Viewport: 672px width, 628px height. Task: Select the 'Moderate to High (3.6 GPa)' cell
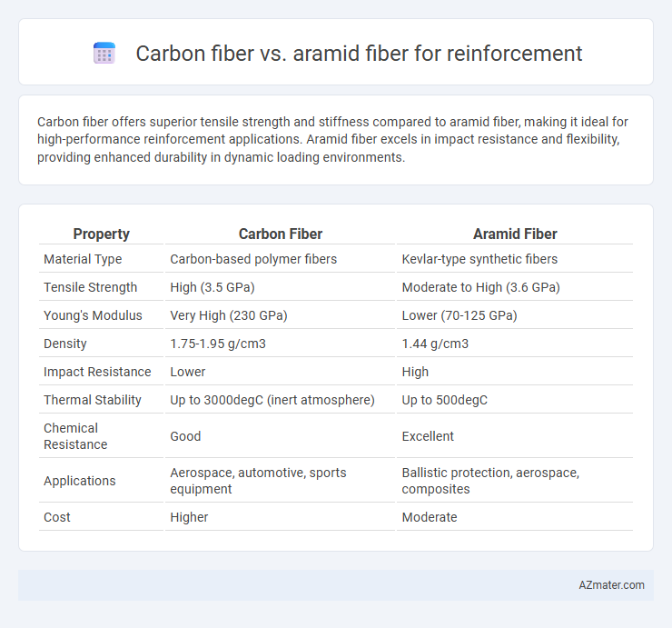pos(481,287)
